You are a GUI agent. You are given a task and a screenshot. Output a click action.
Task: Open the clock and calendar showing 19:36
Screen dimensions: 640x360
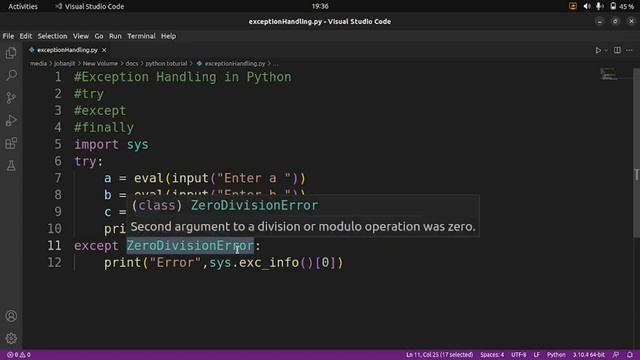point(320,7)
